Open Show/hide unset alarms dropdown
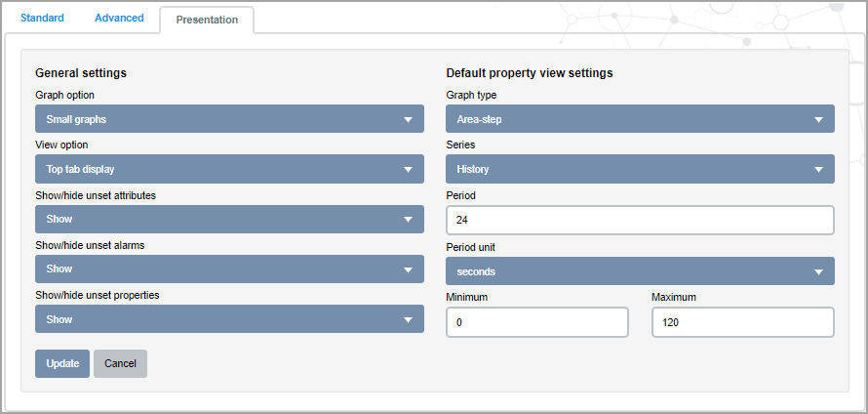The width and height of the screenshot is (868, 414). [x=229, y=269]
